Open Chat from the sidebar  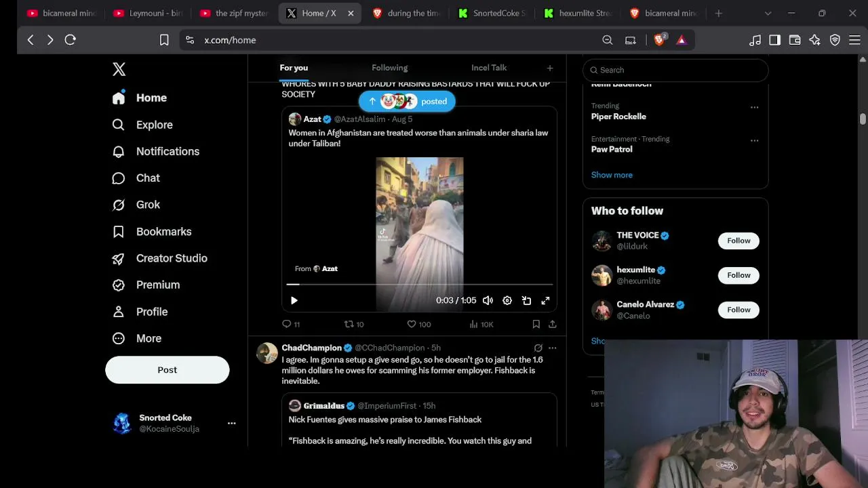[x=136, y=178]
